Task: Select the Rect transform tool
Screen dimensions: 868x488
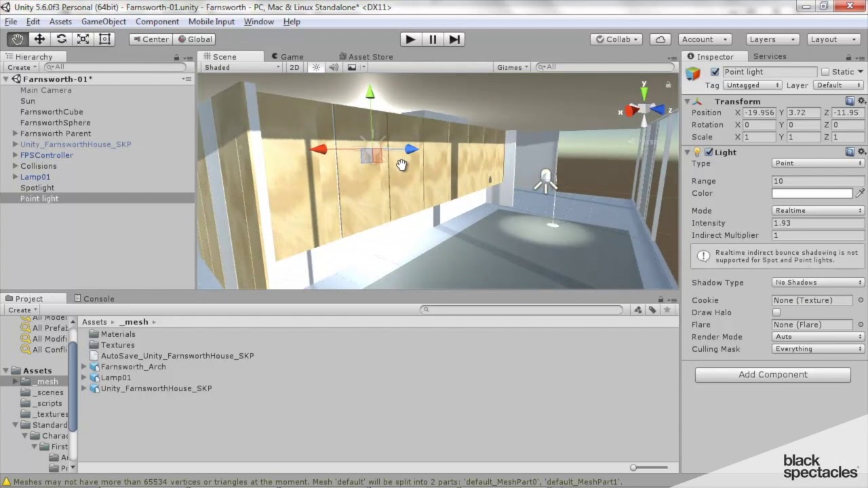Action: pos(104,39)
